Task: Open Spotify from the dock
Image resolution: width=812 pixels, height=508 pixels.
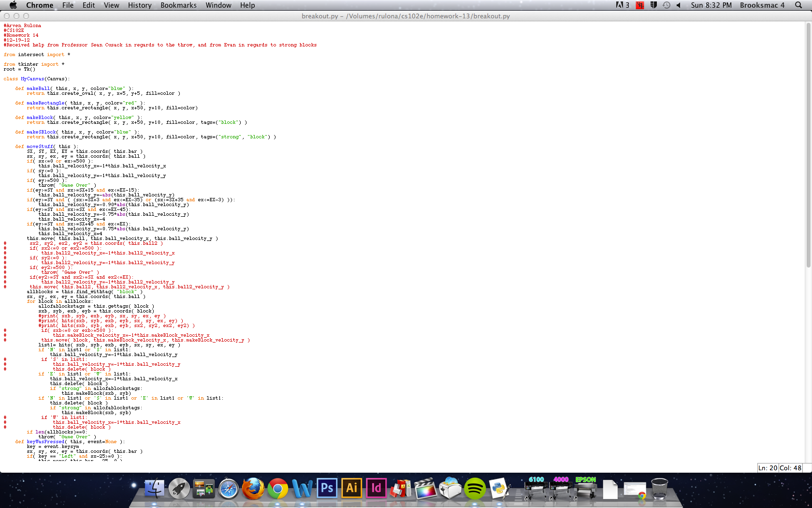Action: [475, 489]
